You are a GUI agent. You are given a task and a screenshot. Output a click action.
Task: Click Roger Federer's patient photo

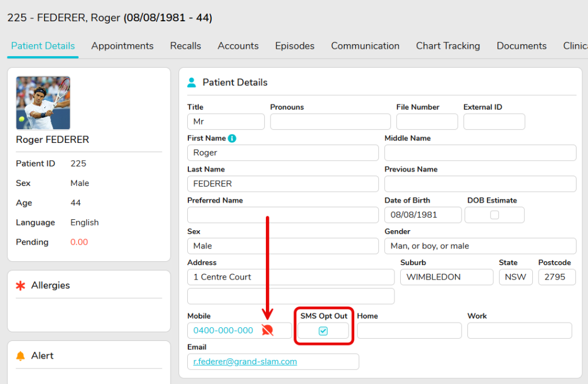pos(43,103)
